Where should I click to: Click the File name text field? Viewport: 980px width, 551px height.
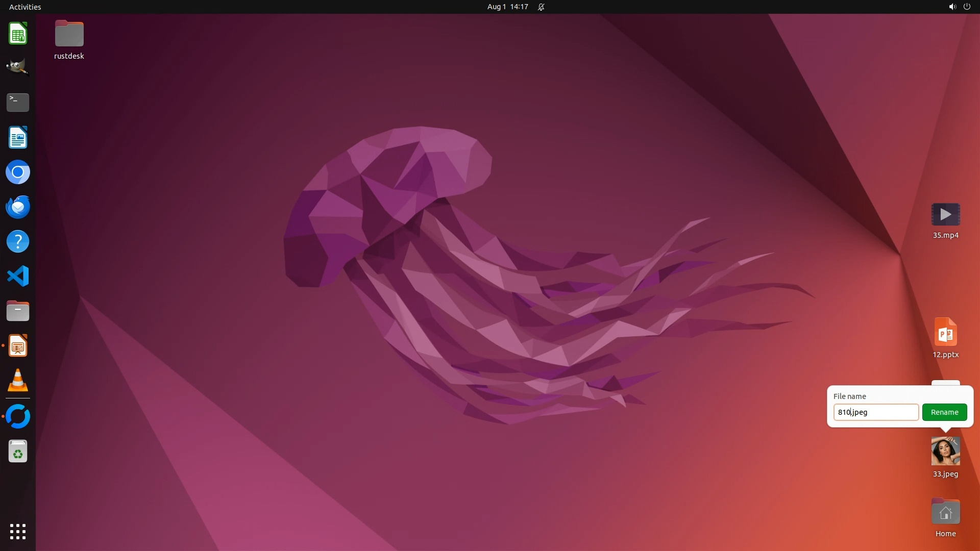pos(876,412)
